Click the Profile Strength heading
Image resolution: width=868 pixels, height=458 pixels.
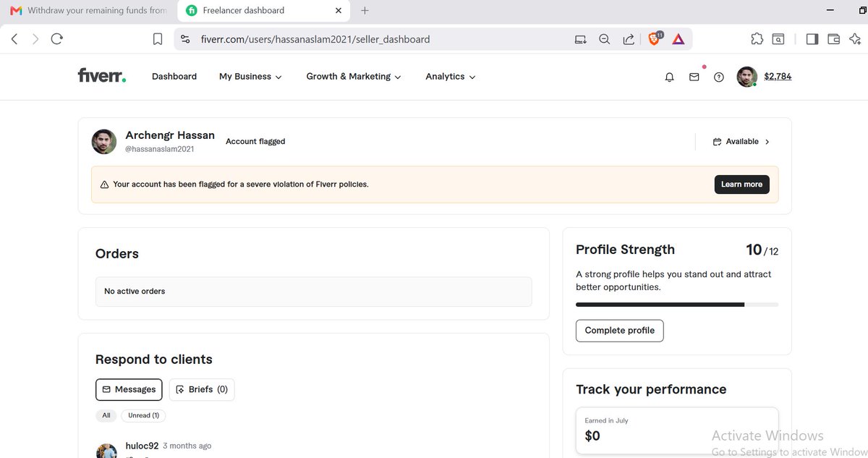coord(625,250)
